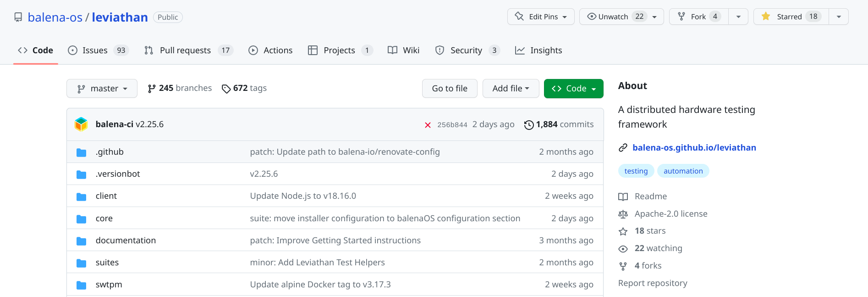
Task: Open the v2.25.6 latest commit message
Action: point(149,124)
